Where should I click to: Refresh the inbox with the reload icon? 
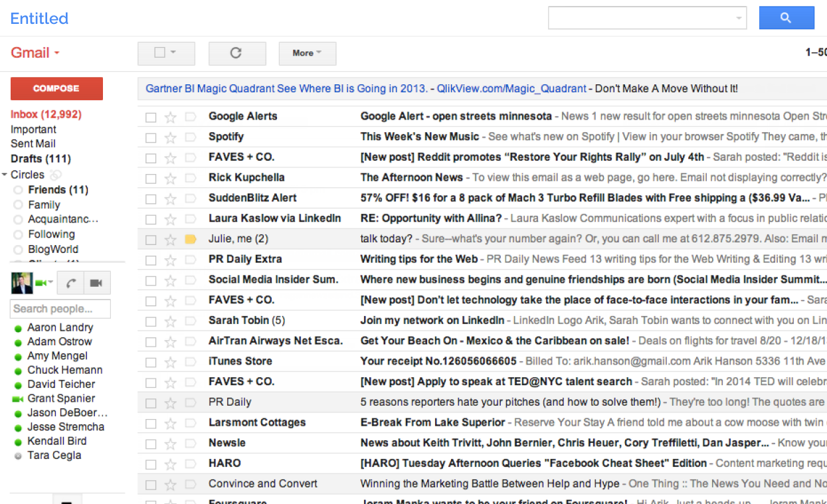[x=236, y=53]
